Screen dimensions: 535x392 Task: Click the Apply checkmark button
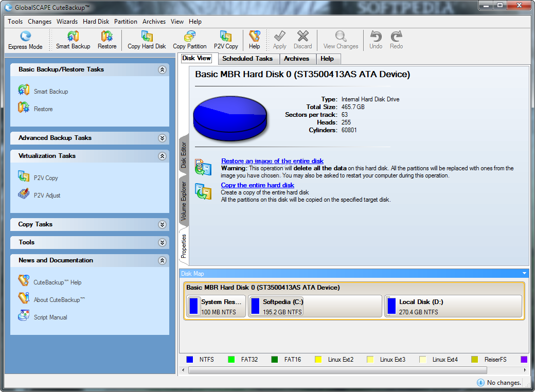[x=279, y=40]
